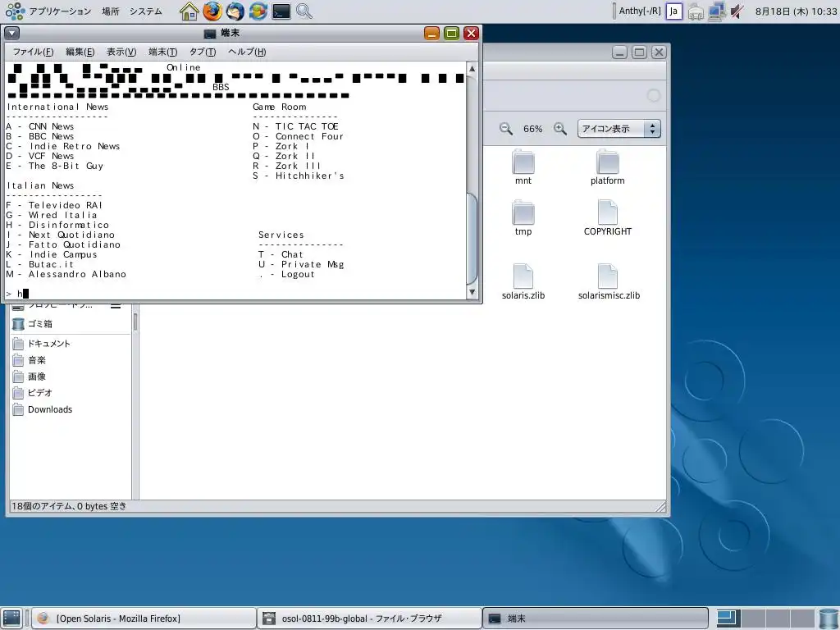Zoom out in the file browser
The height and width of the screenshot is (630, 840).
click(505, 129)
